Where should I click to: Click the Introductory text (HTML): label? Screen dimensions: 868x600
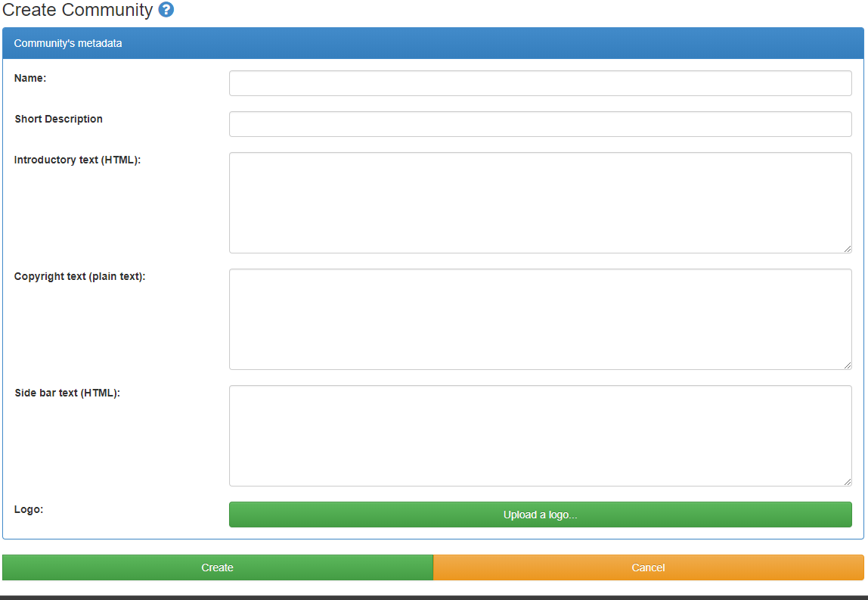[x=77, y=160]
